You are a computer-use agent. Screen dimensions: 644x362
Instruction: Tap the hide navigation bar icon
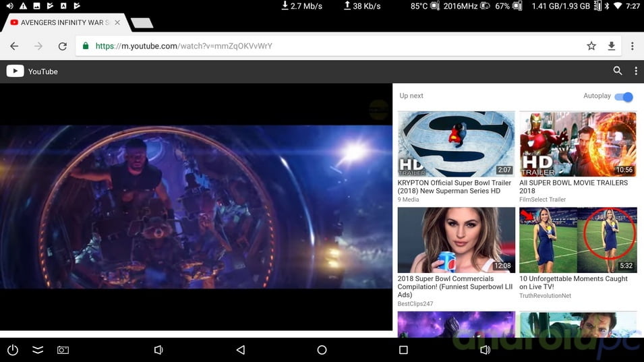(x=38, y=350)
